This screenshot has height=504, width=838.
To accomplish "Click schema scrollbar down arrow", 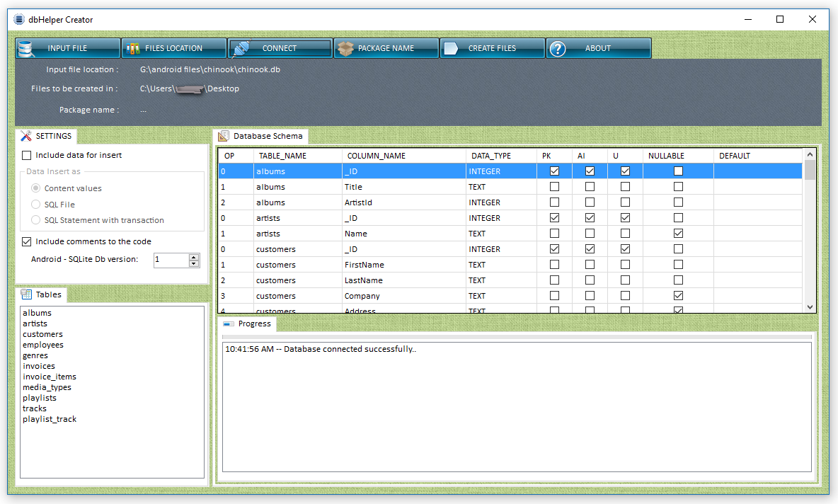I will 810,307.
